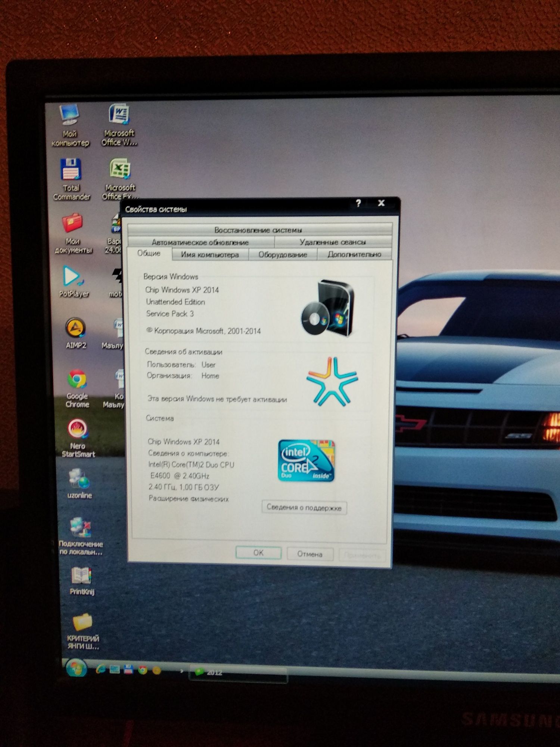Click Сведения о поддержке button
Viewport: 560px width, 747px height.
point(304,508)
